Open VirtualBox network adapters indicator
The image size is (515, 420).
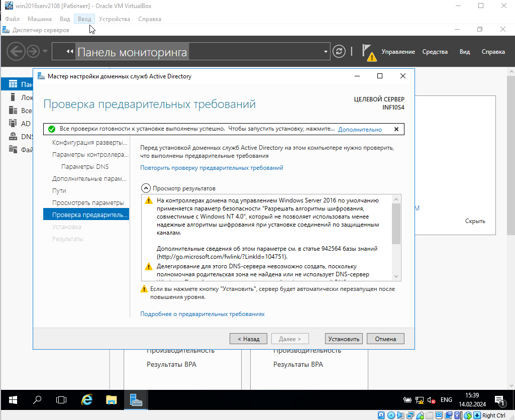pos(410,415)
